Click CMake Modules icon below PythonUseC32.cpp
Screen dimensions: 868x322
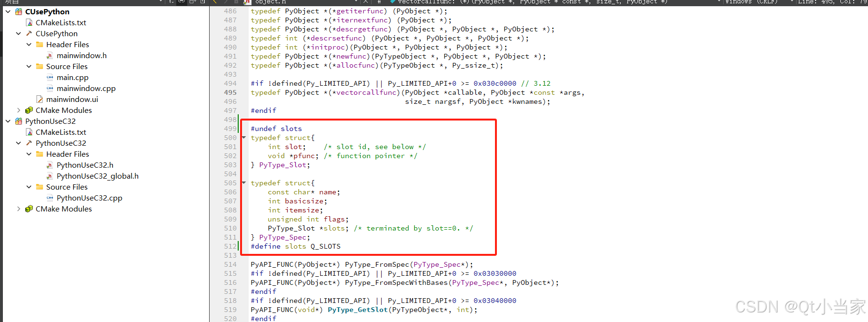pos(29,209)
